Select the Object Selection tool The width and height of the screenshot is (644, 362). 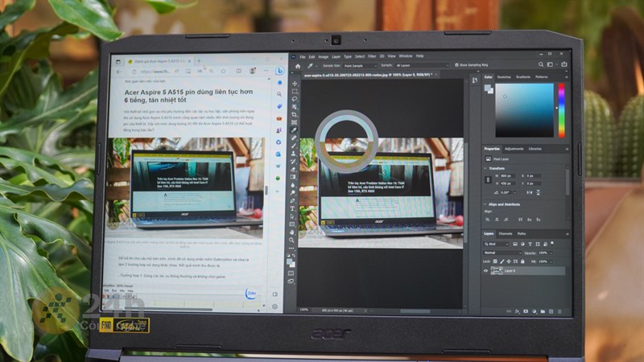(295, 107)
